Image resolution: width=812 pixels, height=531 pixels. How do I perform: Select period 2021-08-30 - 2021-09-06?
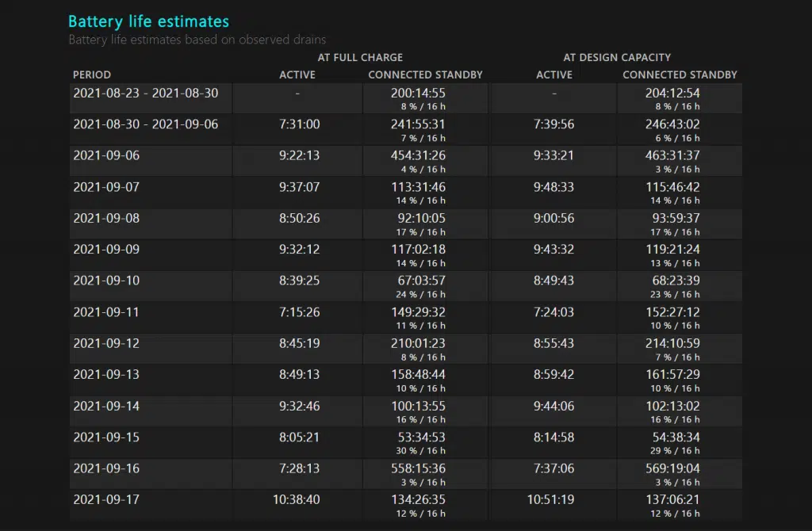pyautogui.click(x=146, y=124)
